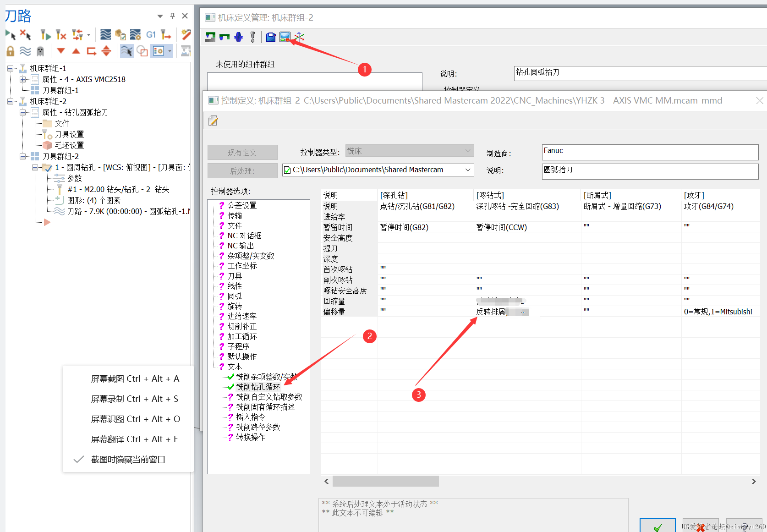Open dropdown arrow next to tool swap icon

pos(88,35)
